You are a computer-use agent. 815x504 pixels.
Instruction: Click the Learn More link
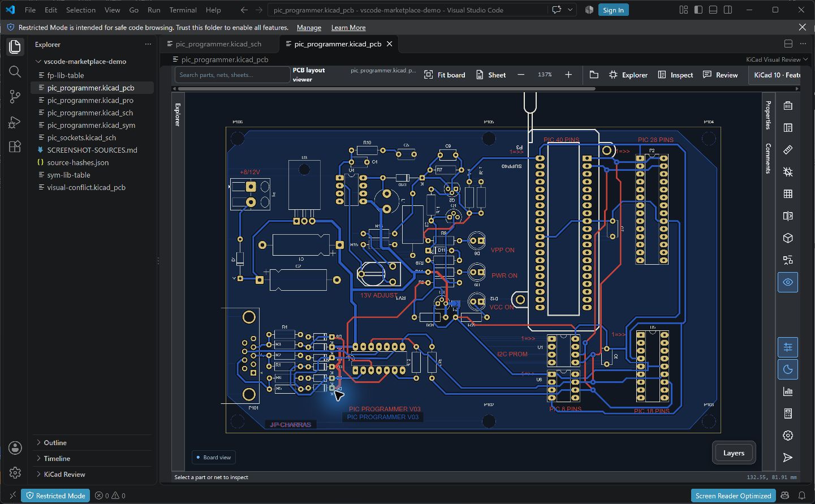click(x=348, y=27)
